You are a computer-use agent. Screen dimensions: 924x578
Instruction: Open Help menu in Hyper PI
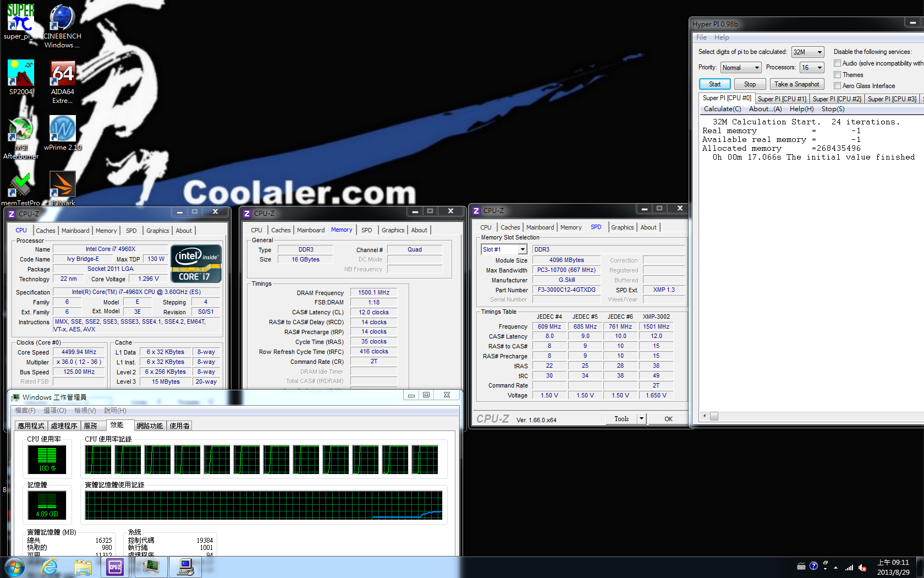722,37
